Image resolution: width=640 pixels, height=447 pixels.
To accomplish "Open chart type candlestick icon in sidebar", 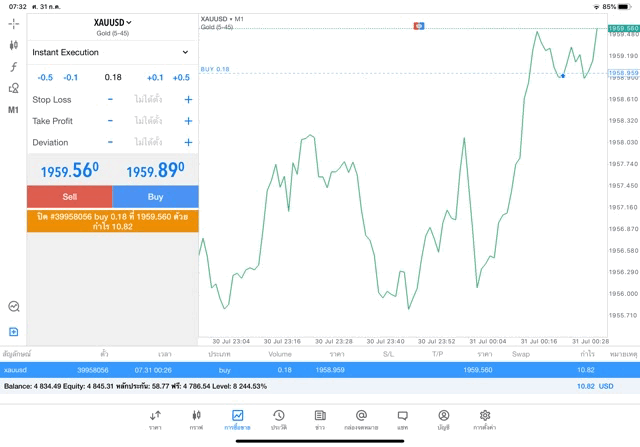I will pyautogui.click(x=13, y=45).
